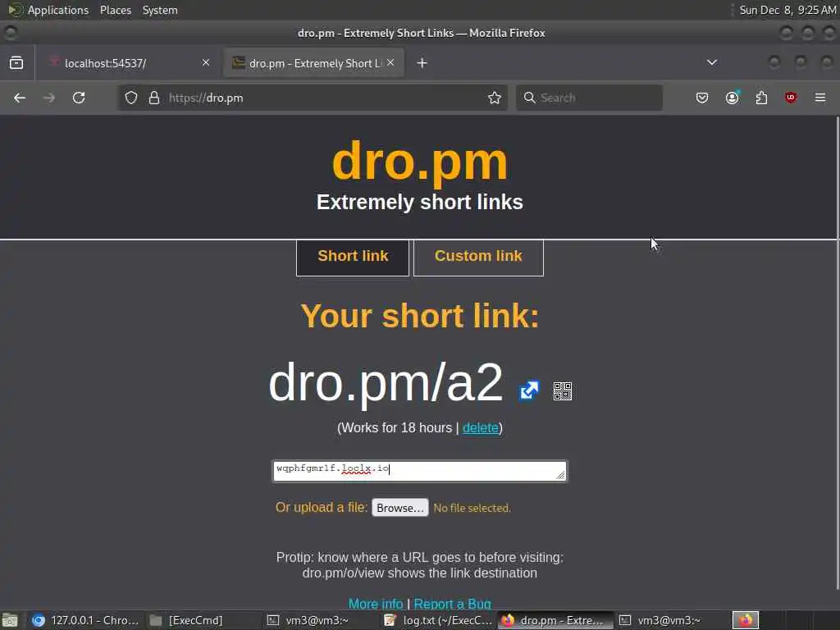840x630 pixels.
Task: Switch to the log.txt editor taskbar window
Action: click(x=439, y=620)
